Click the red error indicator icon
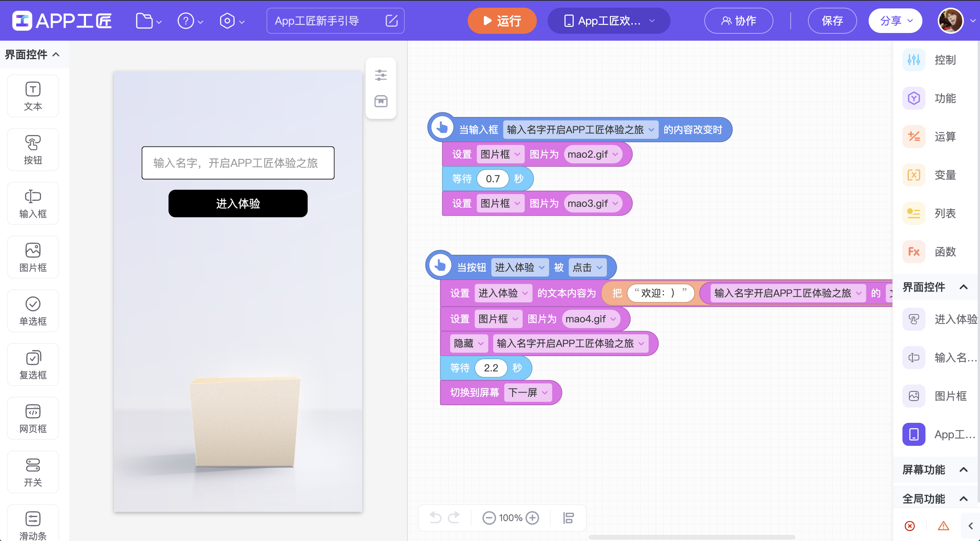The image size is (980, 541). (910, 526)
